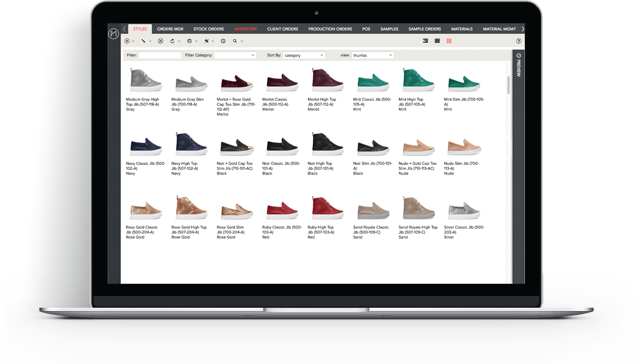Image resolution: width=638 pixels, height=364 pixels.
Task: Click the delete circle-X icon
Action: (161, 41)
